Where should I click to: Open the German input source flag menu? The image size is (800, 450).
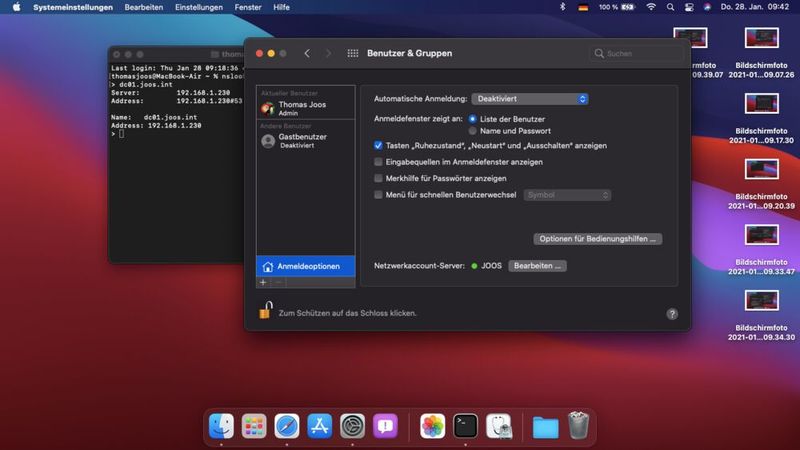[x=583, y=7]
